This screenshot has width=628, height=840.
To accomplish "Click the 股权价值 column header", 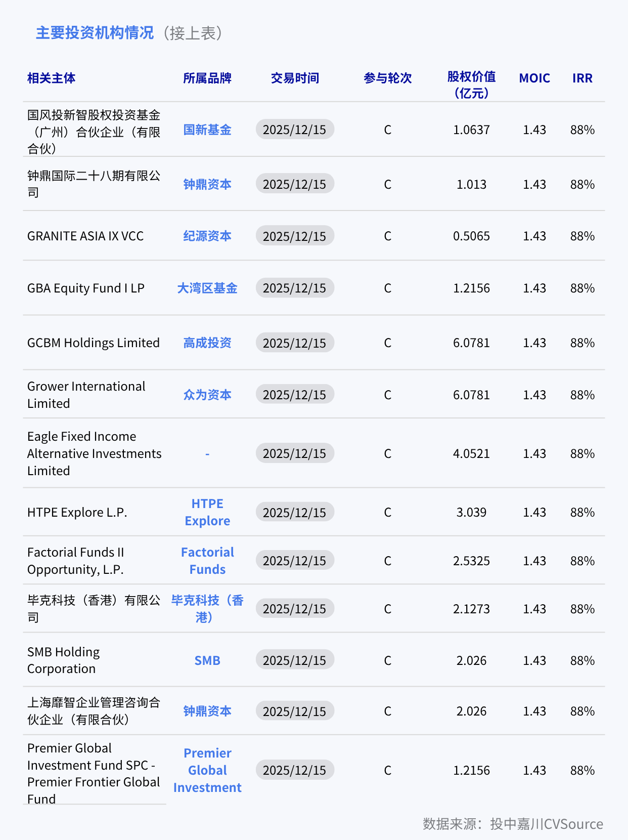I will (471, 85).
